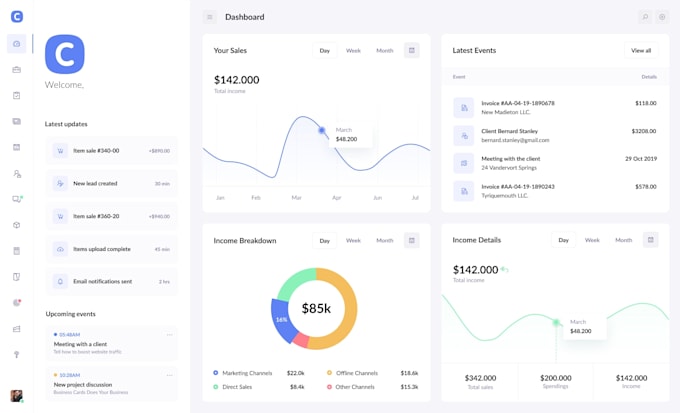
Task: Click the hamburger menu button beside Dashboard
Action: coord(210,17)
